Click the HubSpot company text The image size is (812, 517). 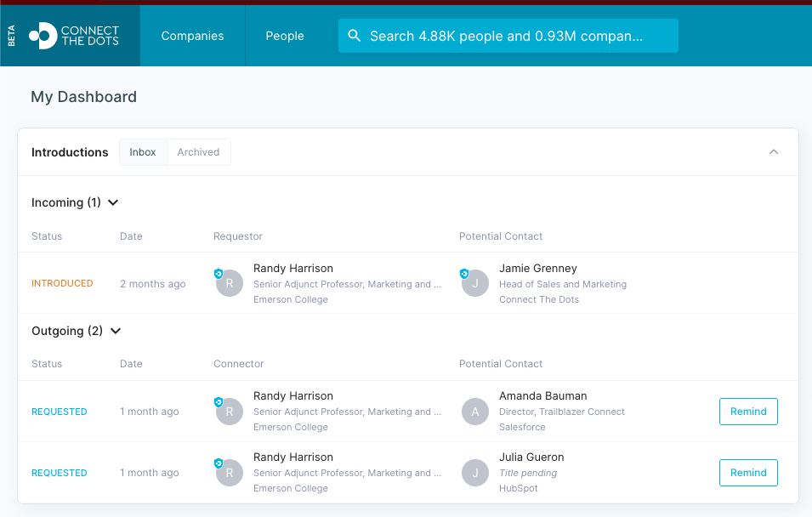pos(519,488)
